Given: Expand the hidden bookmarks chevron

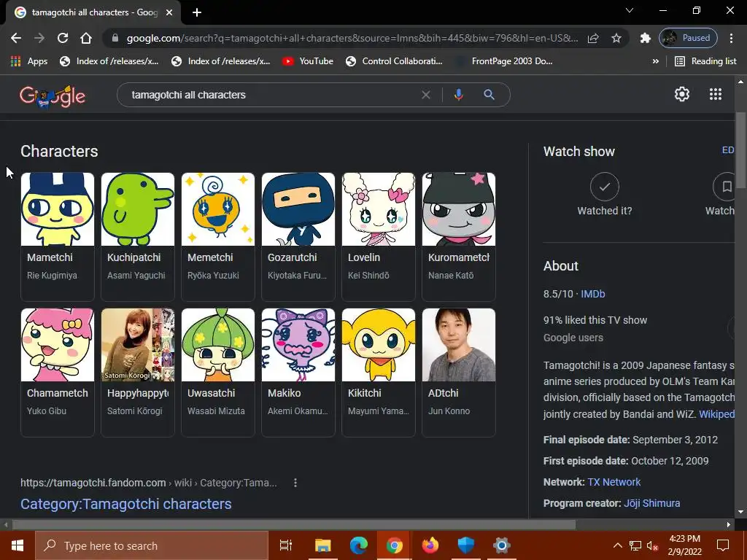Looking at the screenshot, I should (x=656, y=61).
